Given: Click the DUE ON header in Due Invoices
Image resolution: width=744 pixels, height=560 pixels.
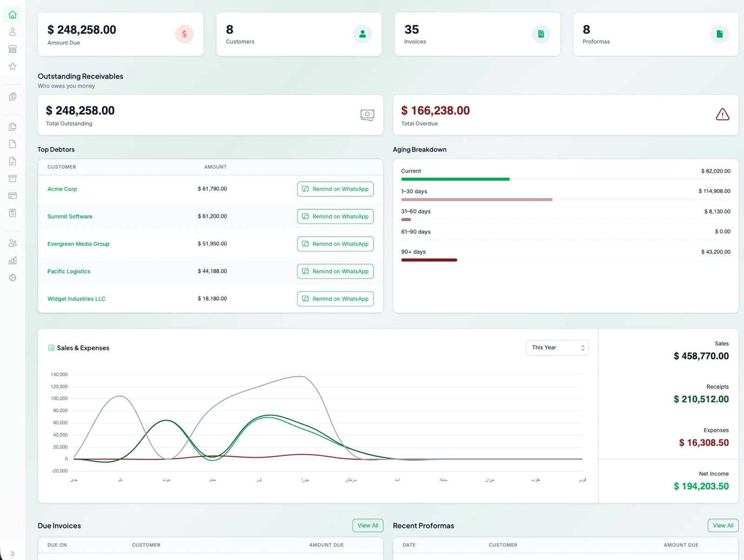Looking at the screenshot, I should (57, 545).
